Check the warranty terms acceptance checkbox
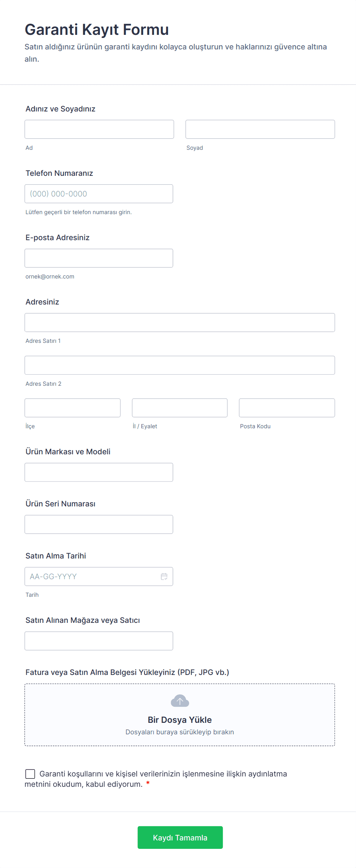 point(30,774)
